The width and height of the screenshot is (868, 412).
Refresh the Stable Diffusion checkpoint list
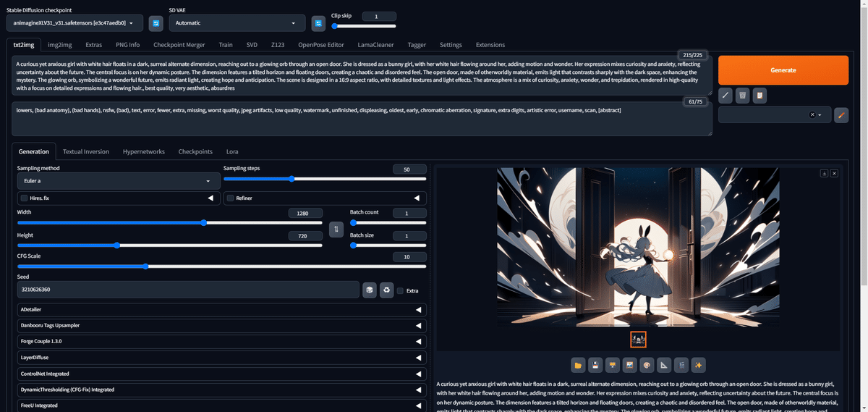point(156,24)
